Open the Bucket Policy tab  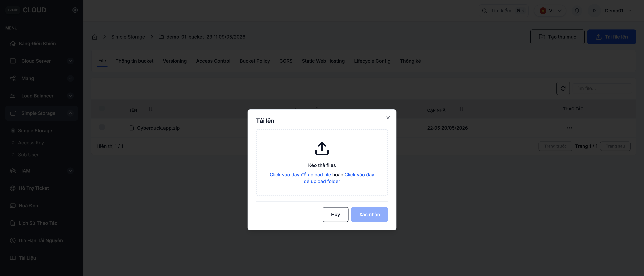tap(255, 61)
